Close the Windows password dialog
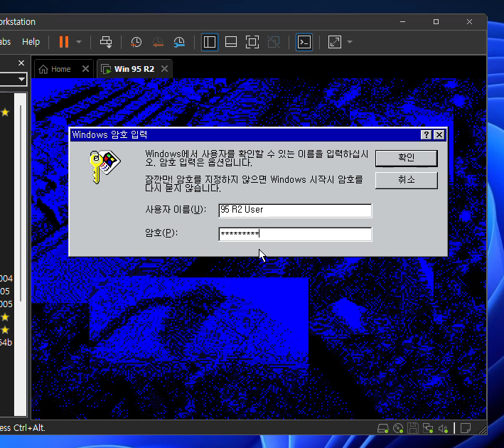Viewport: 504px width, 448px height. pyautogui.click(x=439, y=134)
